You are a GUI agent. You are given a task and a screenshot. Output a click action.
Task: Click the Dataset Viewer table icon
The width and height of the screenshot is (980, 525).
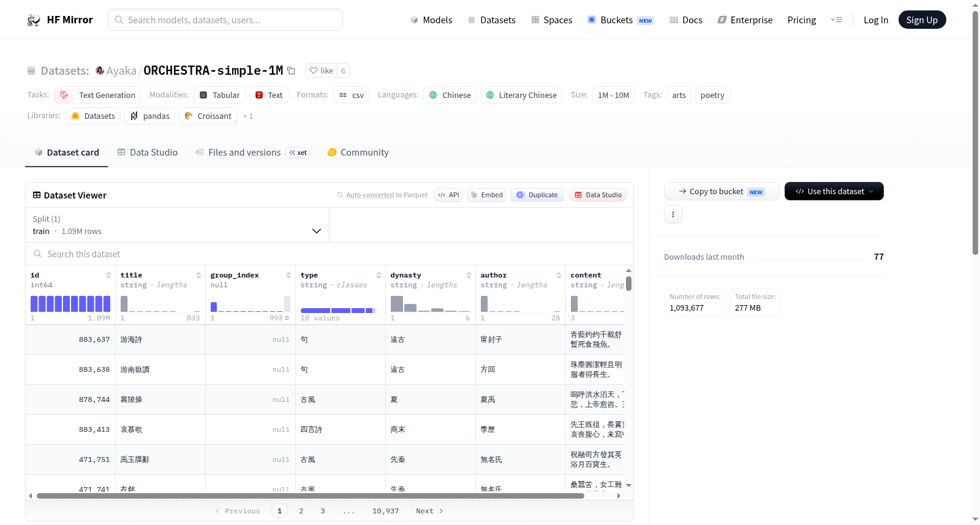pyautogui.click(x=37, y=195)
